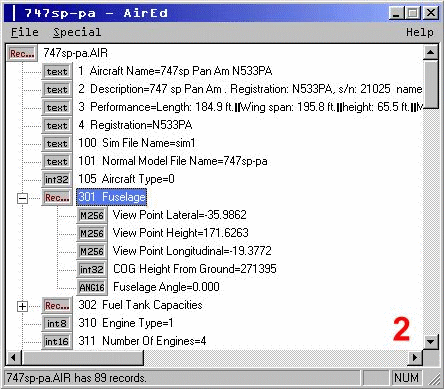Screen dimensions: 444x389
Task: Click the window resize grip
Action: [x=434, y=379]
